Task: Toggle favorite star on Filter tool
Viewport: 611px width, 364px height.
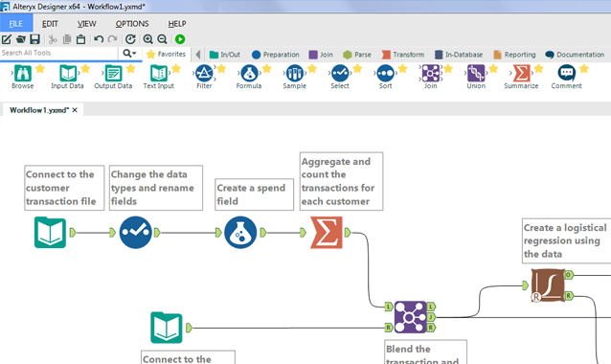Action: pos(221,69)
